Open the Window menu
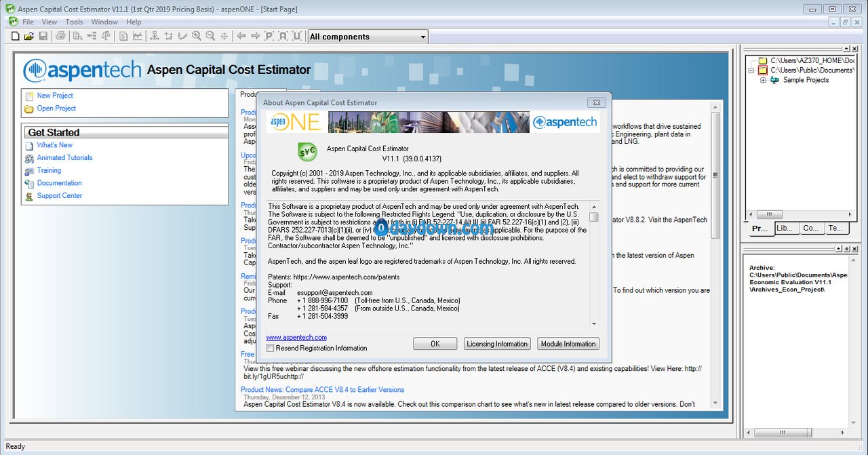The height and width of the screenshot is (455, 868). [x=104, y=22]
